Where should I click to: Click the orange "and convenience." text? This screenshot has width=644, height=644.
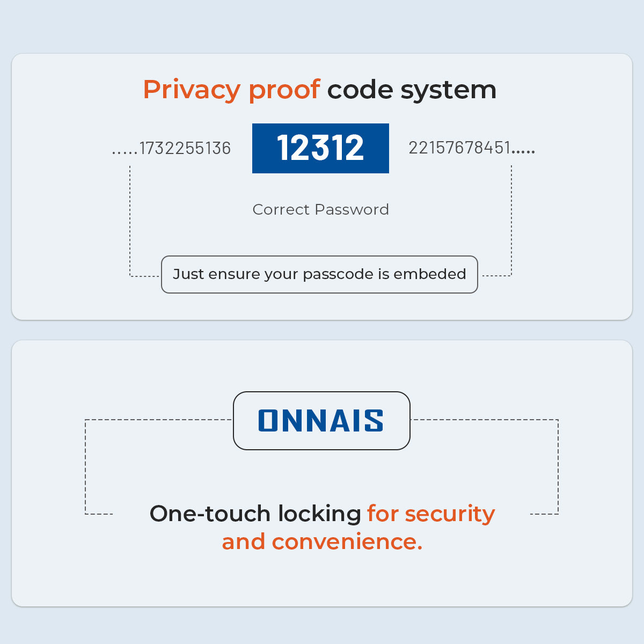pos(322,541)
